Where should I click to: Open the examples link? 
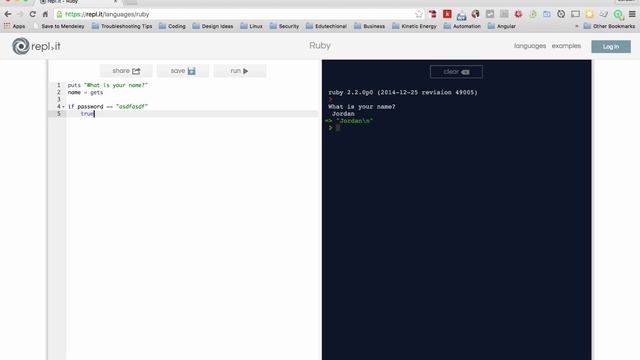[566, 46]
